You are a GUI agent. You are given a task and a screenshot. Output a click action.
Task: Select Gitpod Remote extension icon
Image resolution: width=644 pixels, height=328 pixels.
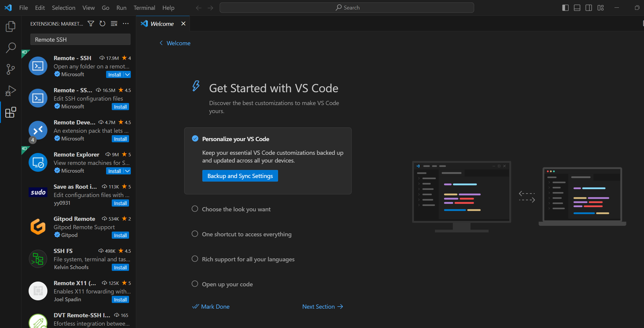tap(38, 227)
